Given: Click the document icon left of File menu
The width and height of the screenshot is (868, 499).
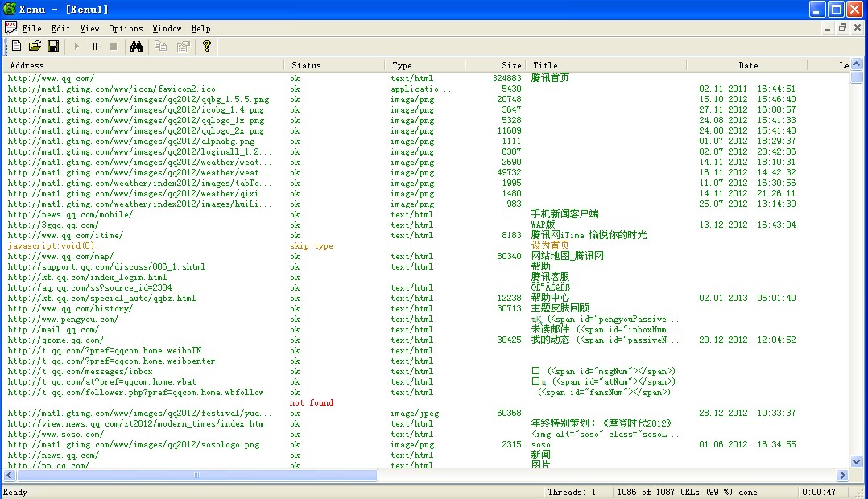Looking at the screenshot, I should (x=10, y=28).
